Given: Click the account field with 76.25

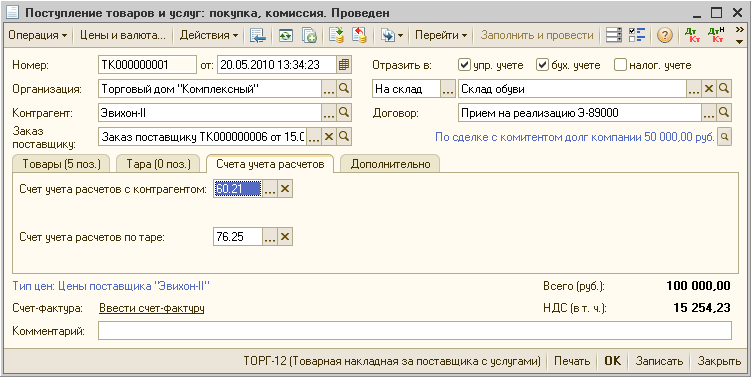Looking at the screenshot, I should pyautogui.click(x=238, y=237).
